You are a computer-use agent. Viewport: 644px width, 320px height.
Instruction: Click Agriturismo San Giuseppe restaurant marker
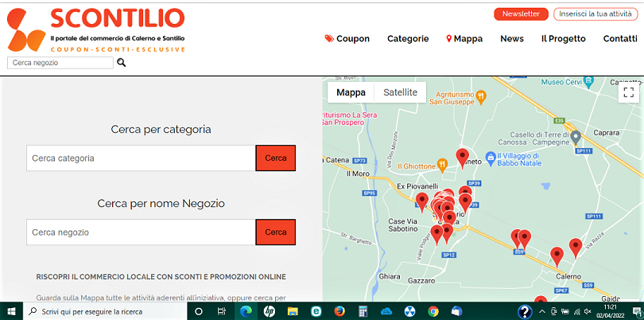481,96
